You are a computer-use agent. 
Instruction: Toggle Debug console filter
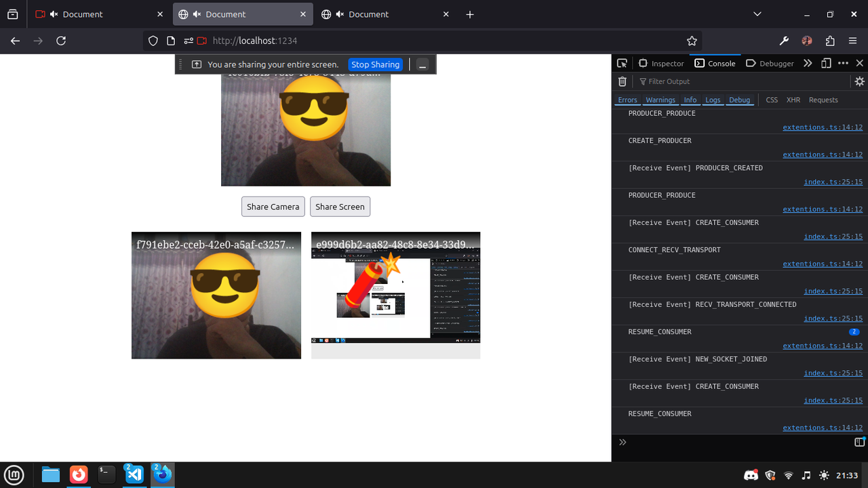point(740,100)
